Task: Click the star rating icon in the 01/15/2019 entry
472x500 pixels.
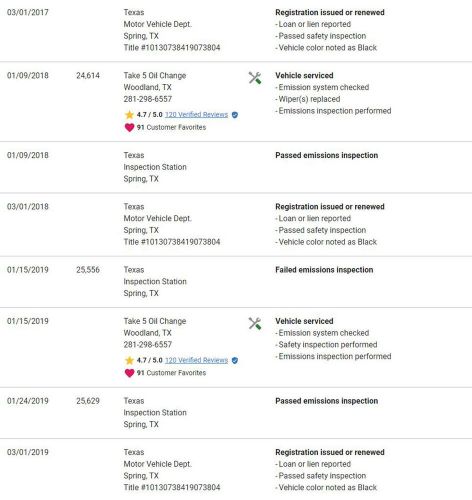Action: (129, 360)
